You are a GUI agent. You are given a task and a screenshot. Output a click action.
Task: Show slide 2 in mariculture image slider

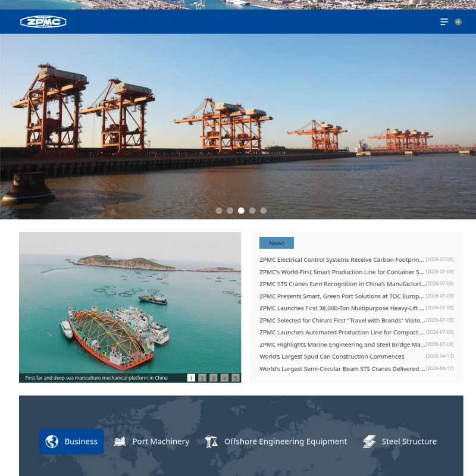point(202,378)
